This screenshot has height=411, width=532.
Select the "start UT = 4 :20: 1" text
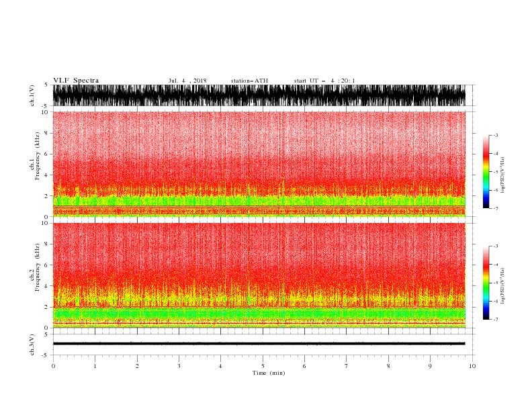(324, 81)
